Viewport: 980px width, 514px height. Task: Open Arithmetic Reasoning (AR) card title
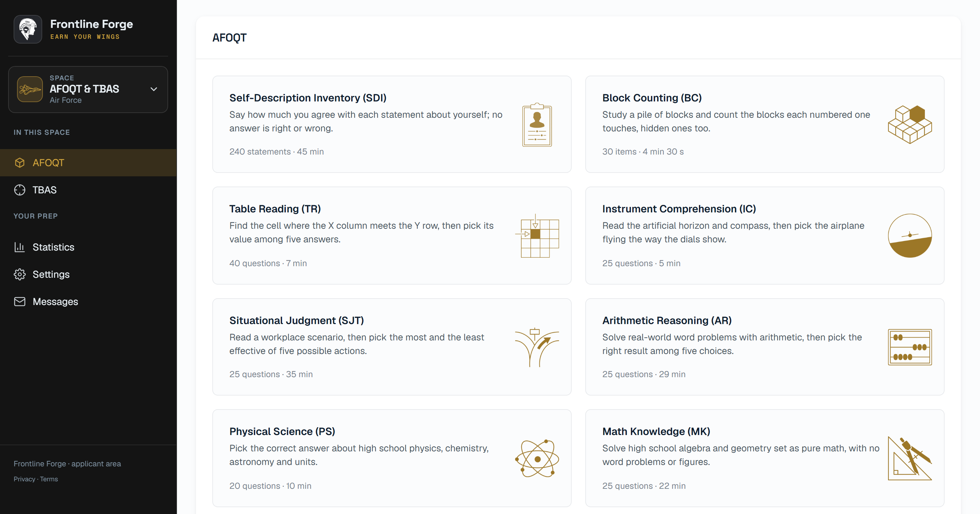click(667, 320)
